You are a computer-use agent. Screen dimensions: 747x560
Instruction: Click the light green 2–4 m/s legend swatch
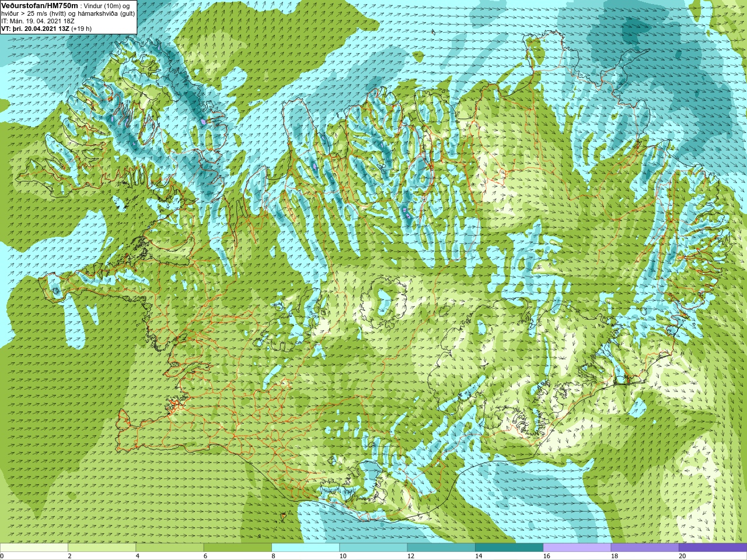pyautogui.click(x=102, y=548)
